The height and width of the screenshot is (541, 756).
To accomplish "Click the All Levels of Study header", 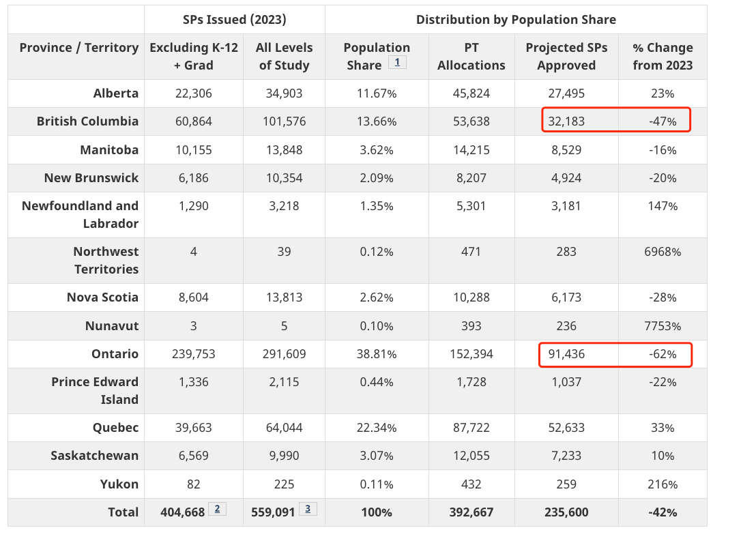I will (x=284, y=57).
